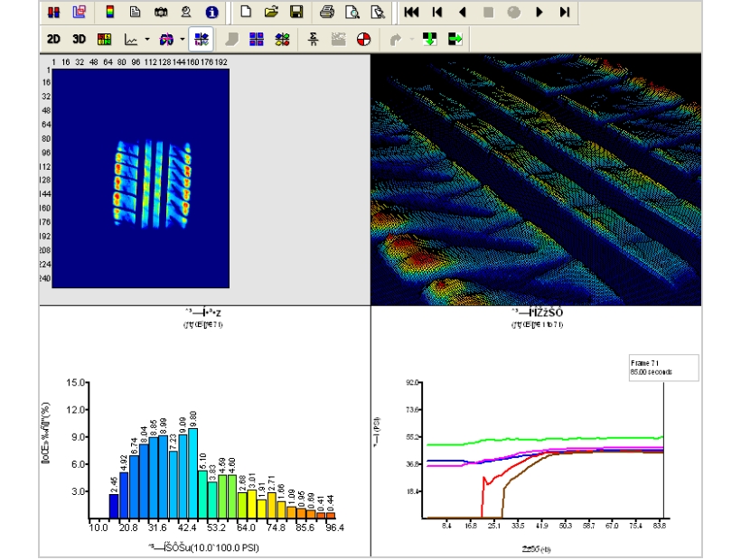This screenshot has height=560, width=741.
Task: Switch to the 2D view
Action: point(54,40)
